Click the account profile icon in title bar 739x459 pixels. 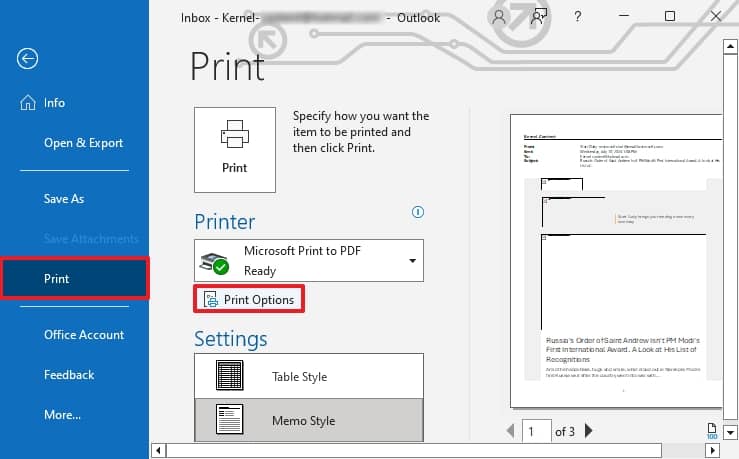point(499,17)
